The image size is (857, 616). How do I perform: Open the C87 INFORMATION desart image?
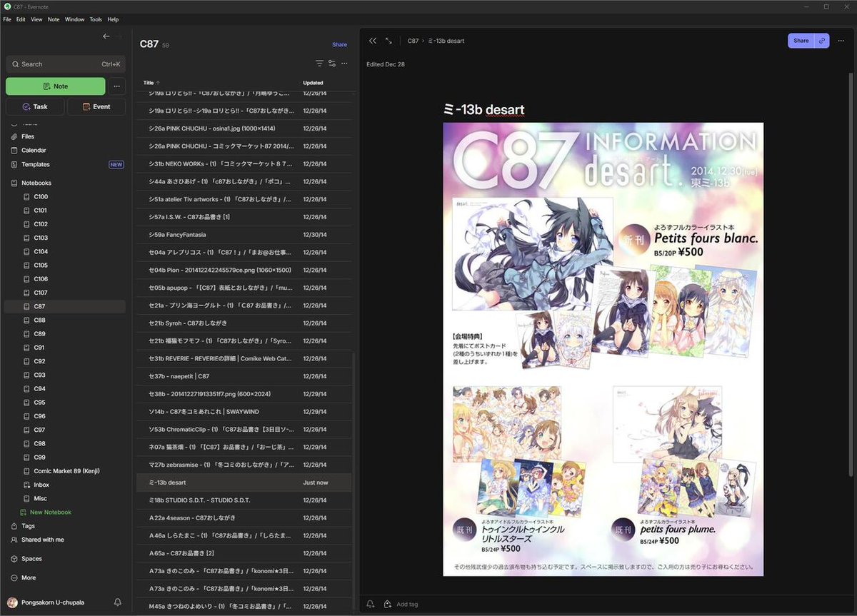tap(603, 349)
